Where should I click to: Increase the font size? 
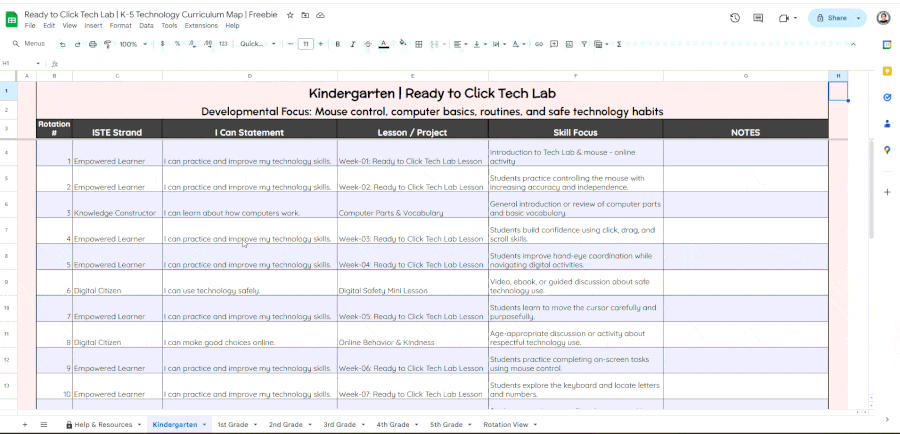pyautogui.click(x=320, y=44)
